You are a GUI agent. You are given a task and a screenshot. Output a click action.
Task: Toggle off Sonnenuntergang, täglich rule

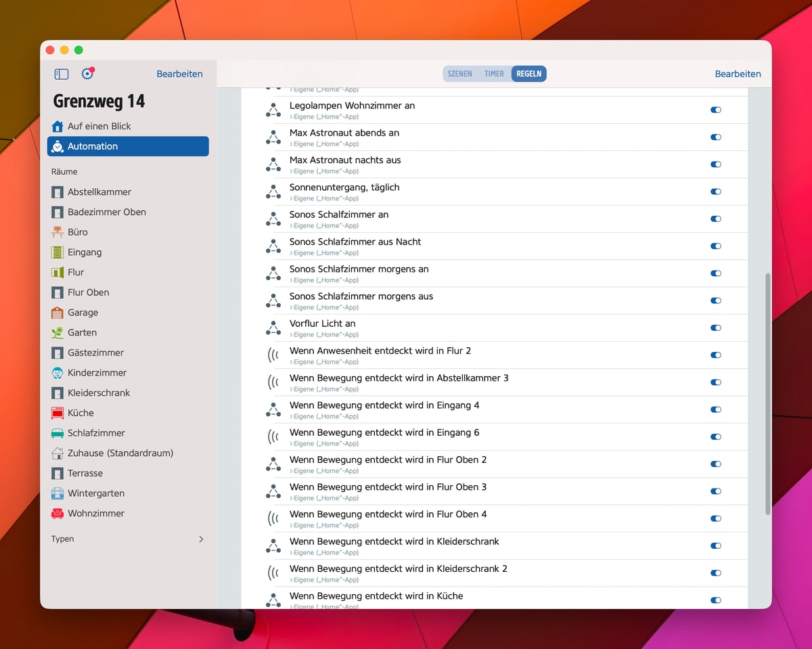point(715,192)
